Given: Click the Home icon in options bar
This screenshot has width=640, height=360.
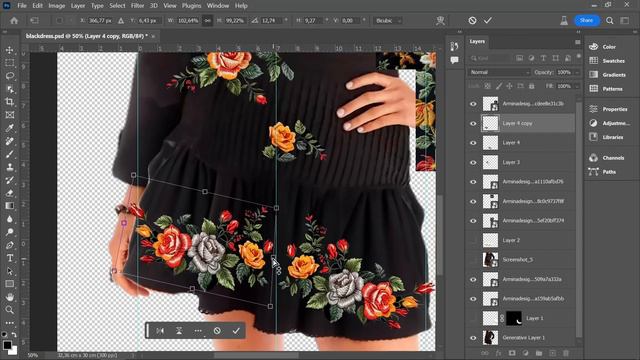Looking at the screenshot, I should (x=14, y=20).
